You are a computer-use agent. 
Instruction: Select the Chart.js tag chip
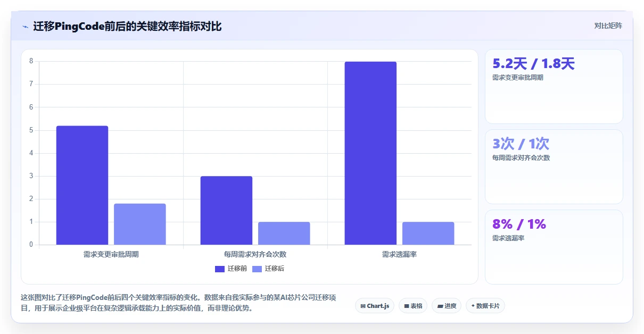tap(375, 306)
